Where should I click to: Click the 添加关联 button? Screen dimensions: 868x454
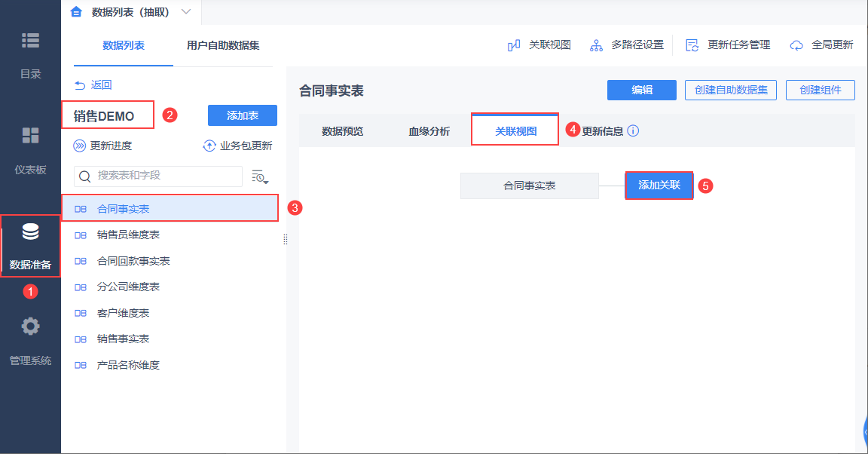(659, 185)
